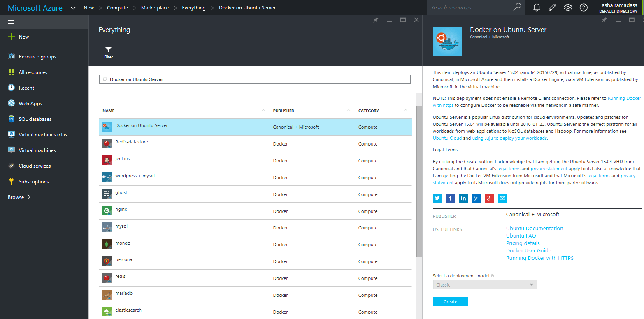
Task: Expand Microsoft Azure logo dropdown chevron
Action: 73,8
